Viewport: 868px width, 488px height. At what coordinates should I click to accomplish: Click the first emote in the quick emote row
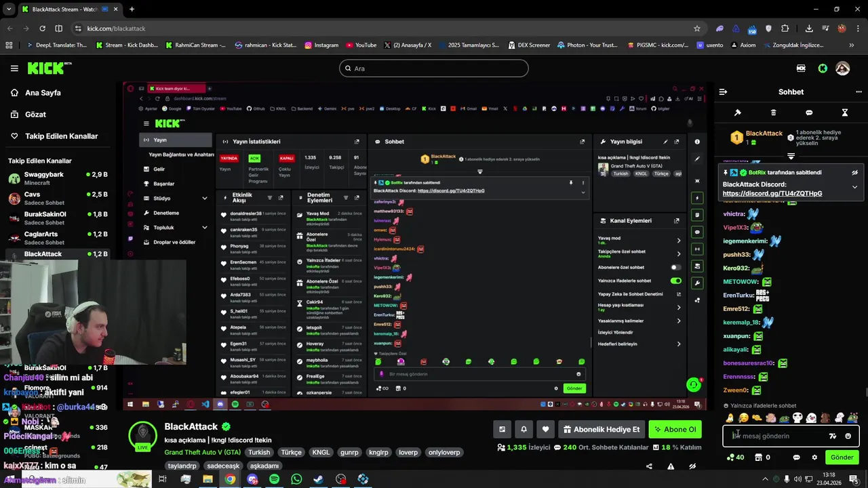(x=730, y=418)
